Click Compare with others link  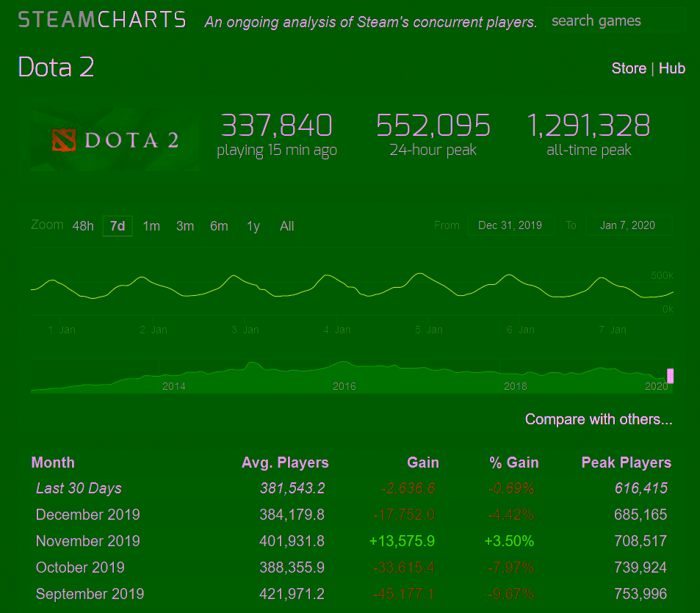(599, 419)
